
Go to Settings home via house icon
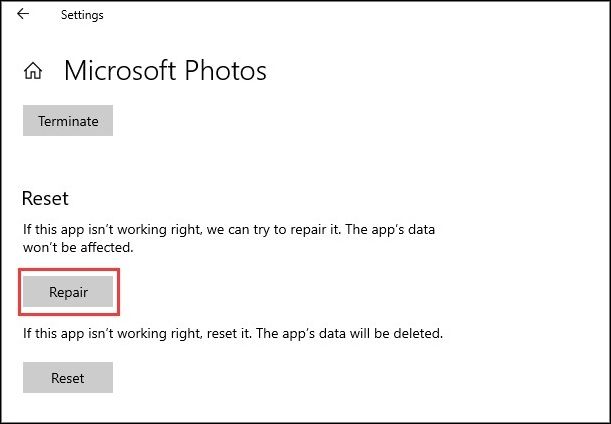34,71
